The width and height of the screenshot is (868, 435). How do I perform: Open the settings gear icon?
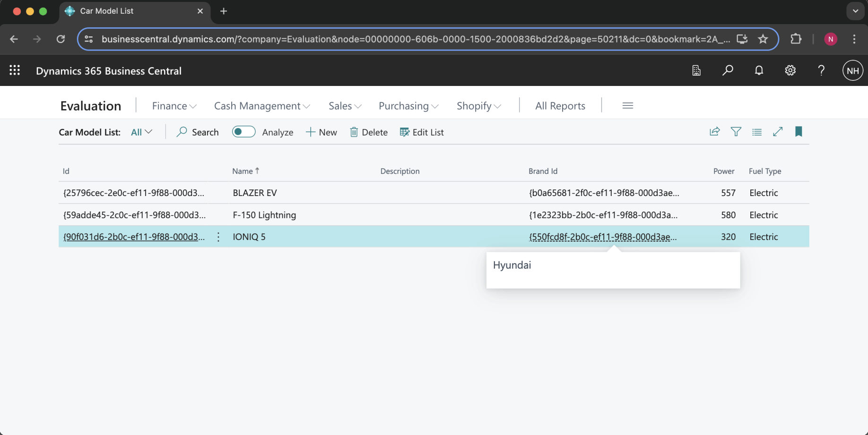click(790, 70)
